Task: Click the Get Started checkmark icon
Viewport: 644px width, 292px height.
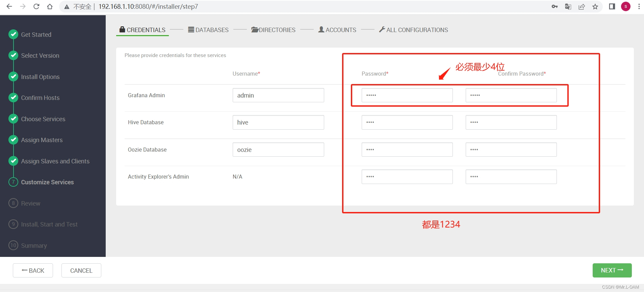Action: point(13,34)
